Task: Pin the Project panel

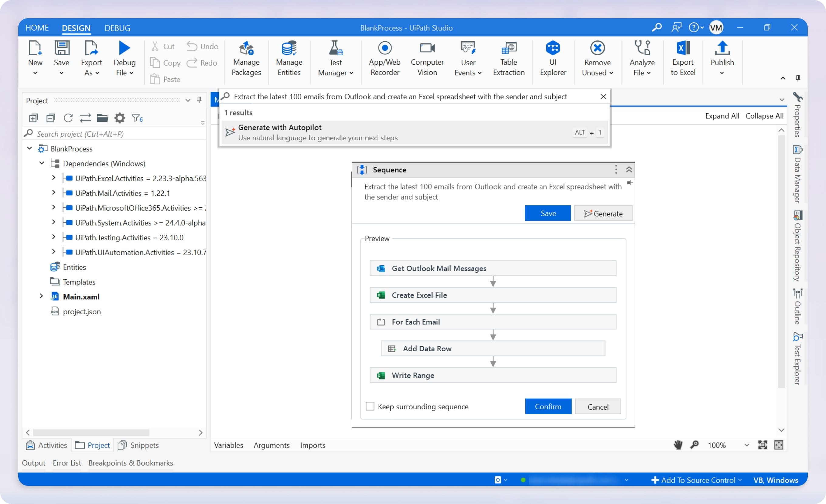Action: [199, 100]
